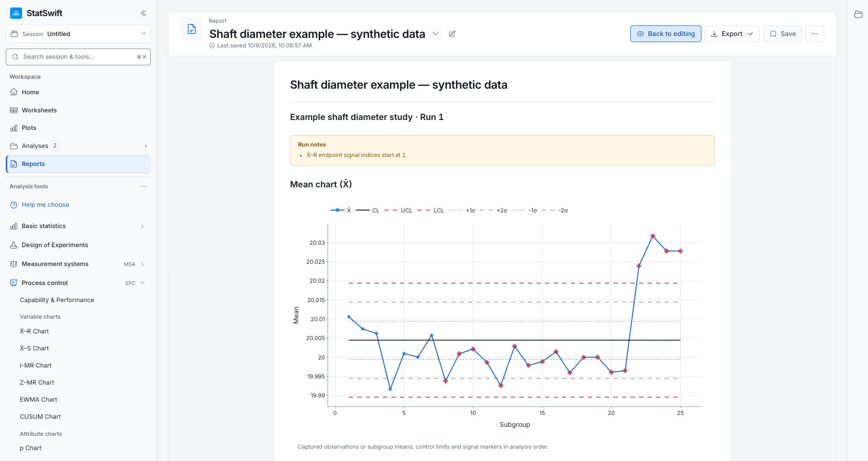Toggle +1σ line in legend

tap(462, 211)
